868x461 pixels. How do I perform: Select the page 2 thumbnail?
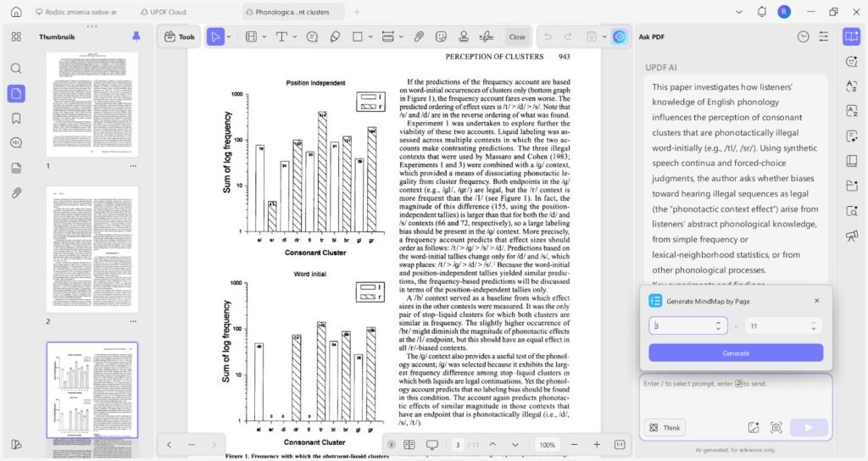point(92,250)
